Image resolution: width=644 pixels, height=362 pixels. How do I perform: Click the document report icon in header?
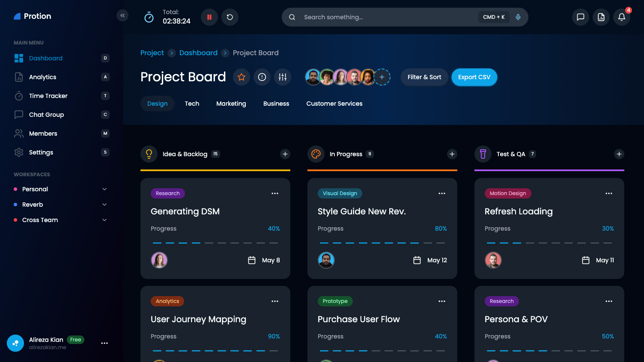[x=601, y=17]
